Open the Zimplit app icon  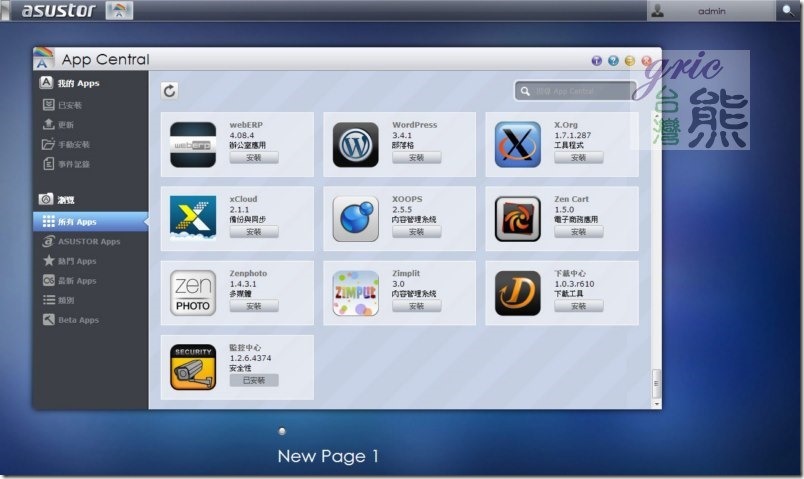click(355, 293)
